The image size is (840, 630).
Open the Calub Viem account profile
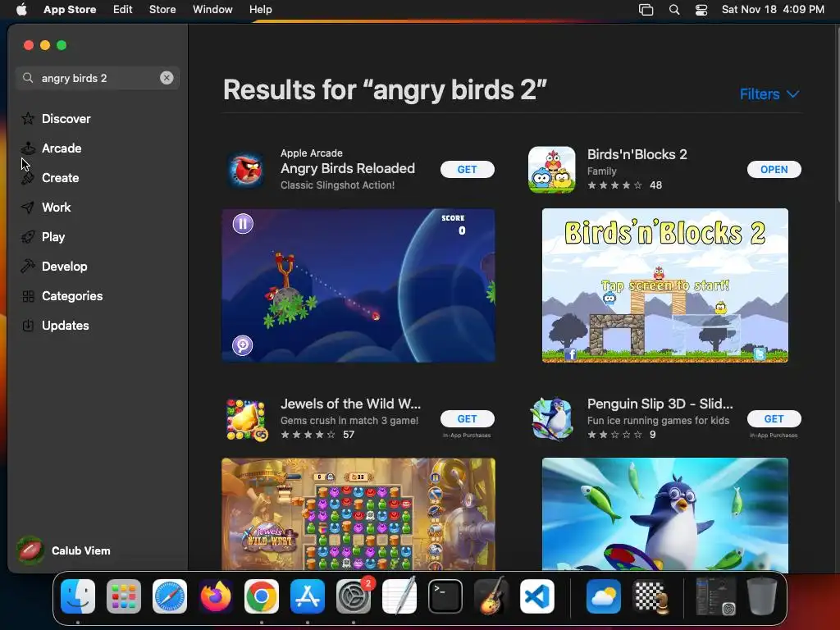tap(64, 550)
